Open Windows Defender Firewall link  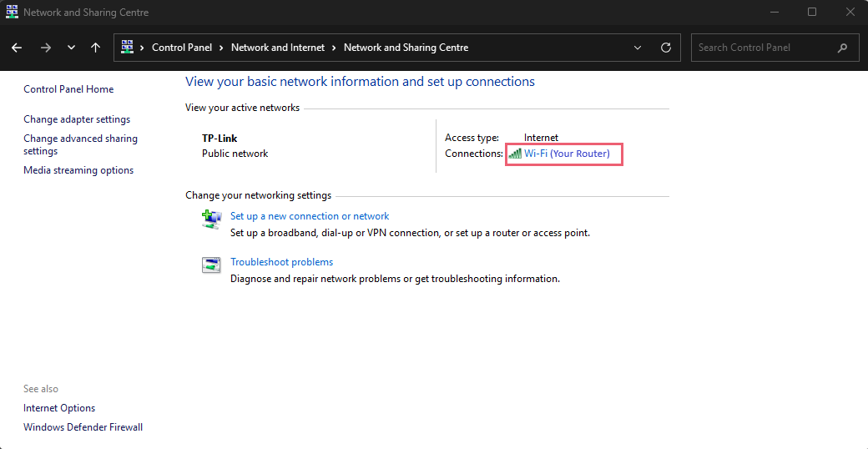click(x=83, y=427)
